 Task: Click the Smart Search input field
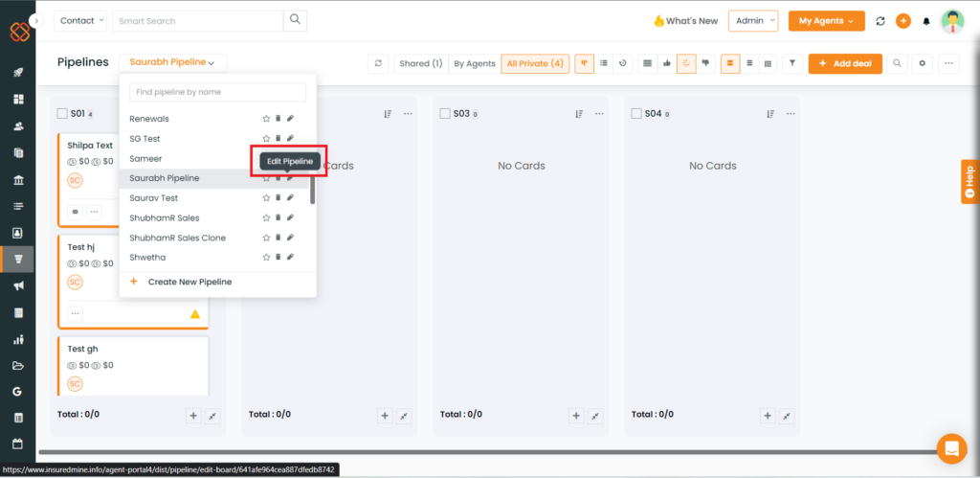tap(197, 21)
